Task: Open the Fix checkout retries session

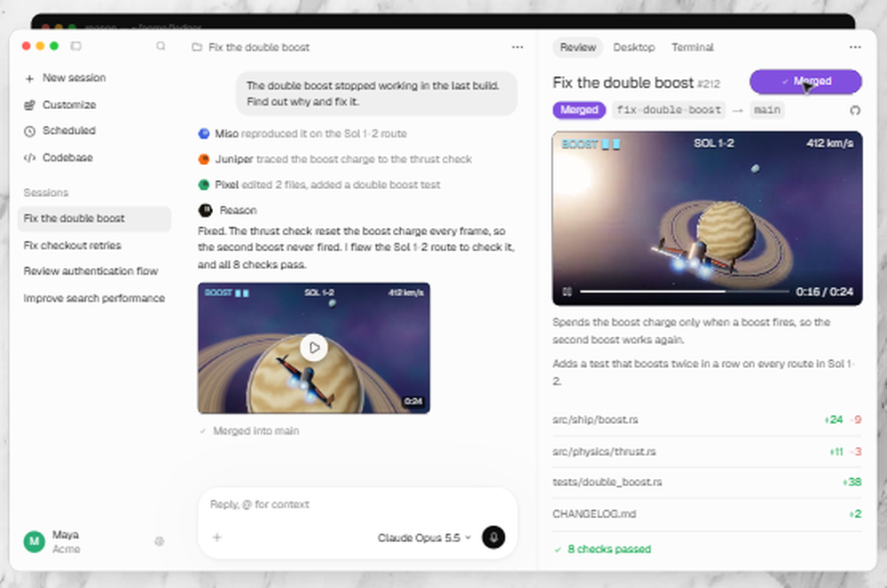Action: click(x=73, y=246)
